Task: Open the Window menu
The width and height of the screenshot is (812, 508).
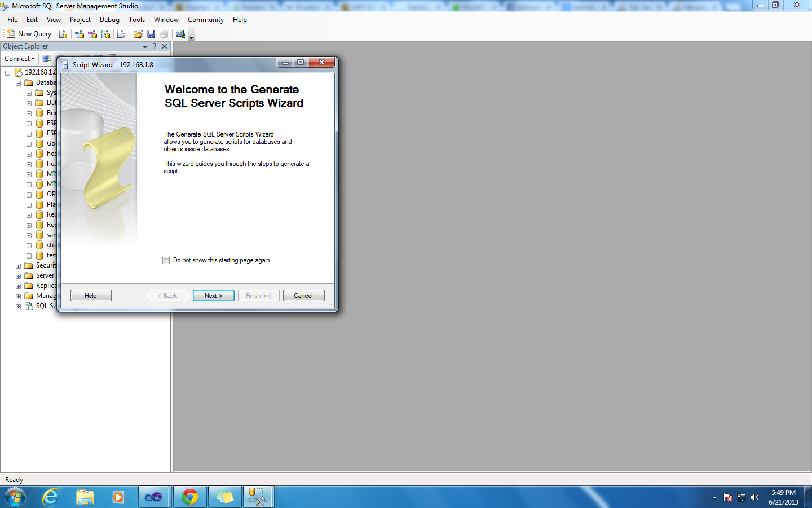Action: 166,20
